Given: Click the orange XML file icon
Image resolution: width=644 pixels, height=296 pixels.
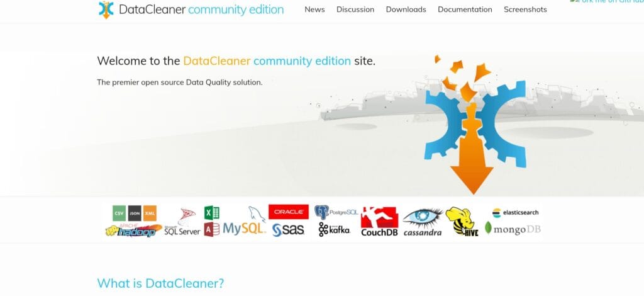Looking at the screenshot, I should (150, 213).
